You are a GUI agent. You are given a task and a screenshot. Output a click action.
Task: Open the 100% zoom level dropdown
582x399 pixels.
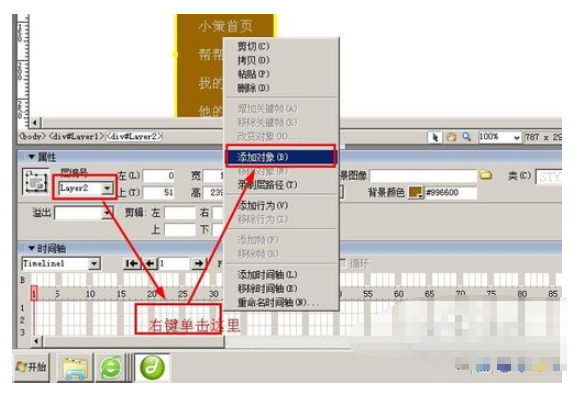(x=517, y=137)
